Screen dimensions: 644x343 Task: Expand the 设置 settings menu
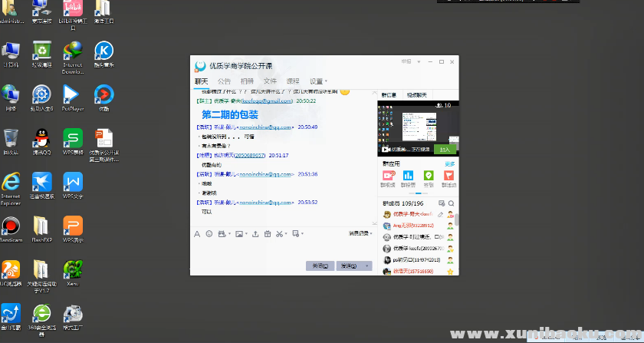pos(318,81)
